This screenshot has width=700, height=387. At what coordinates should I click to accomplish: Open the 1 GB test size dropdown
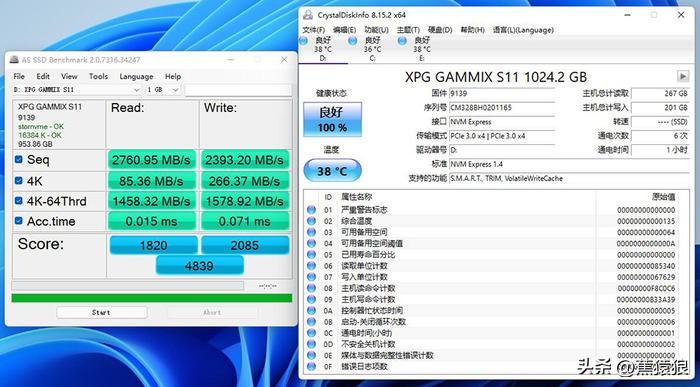point(162,90)
